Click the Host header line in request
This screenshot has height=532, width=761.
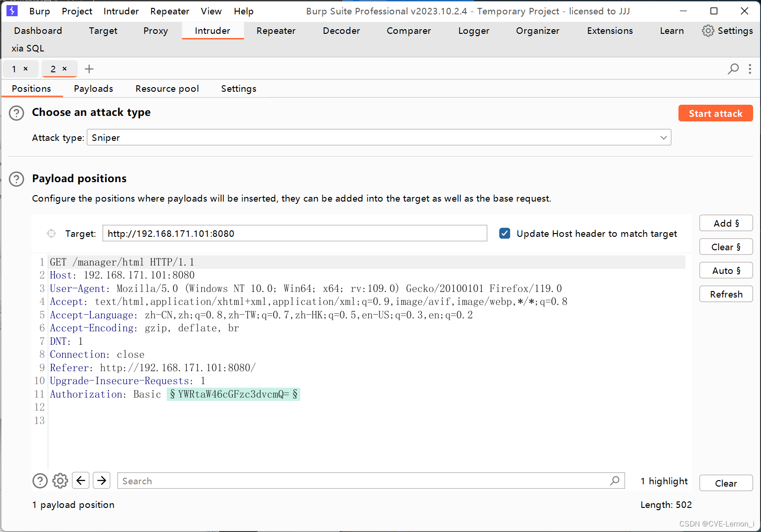tap(122, 275)
